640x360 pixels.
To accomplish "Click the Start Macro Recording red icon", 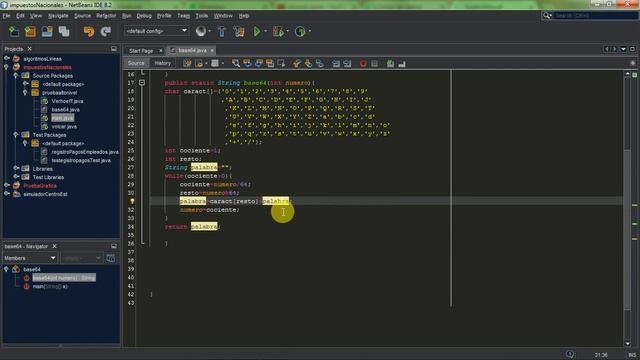I will pos(363,63).
